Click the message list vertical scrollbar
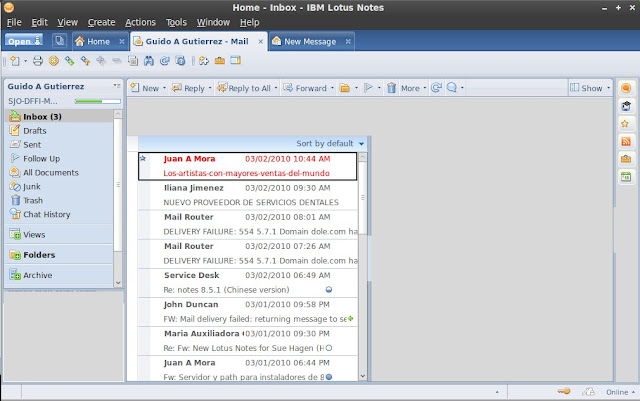The width and height of the screenshot is (640, 401). tap(362, 266)
